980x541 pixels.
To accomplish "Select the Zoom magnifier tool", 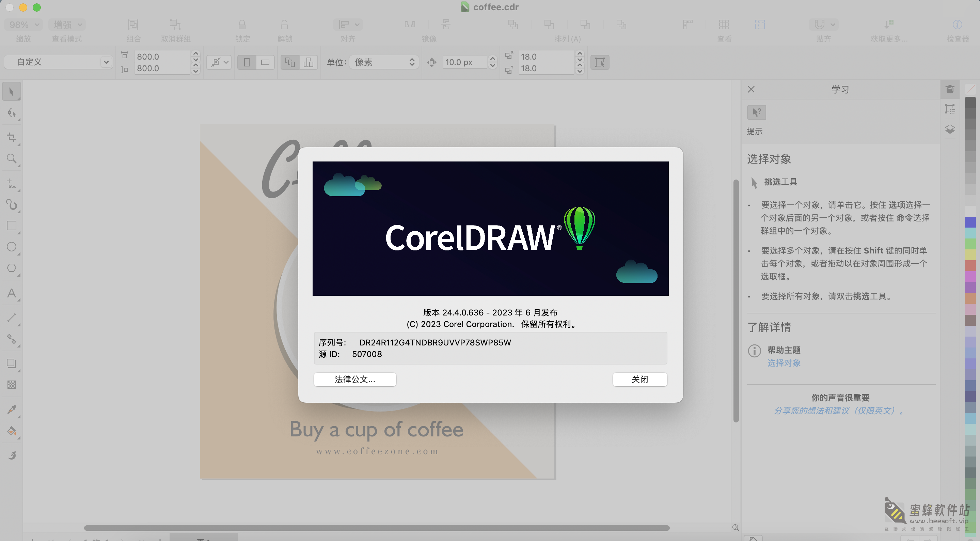I will 12,159.
